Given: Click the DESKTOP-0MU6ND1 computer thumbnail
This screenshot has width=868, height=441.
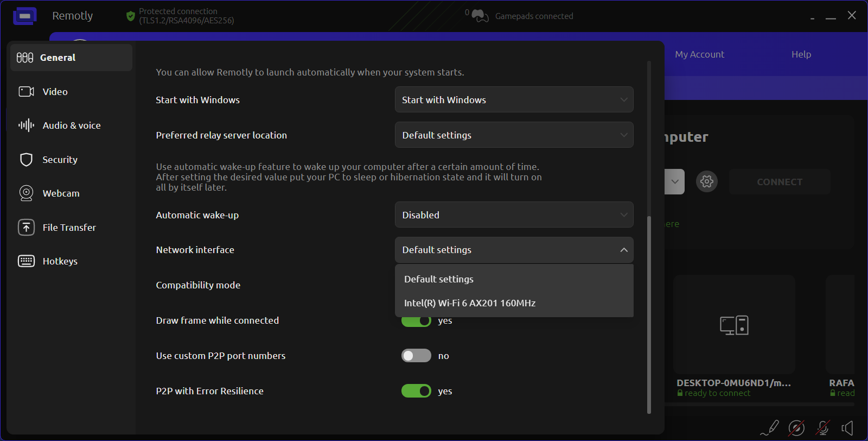Looking at the screenshot, I should tap(734, 324).
